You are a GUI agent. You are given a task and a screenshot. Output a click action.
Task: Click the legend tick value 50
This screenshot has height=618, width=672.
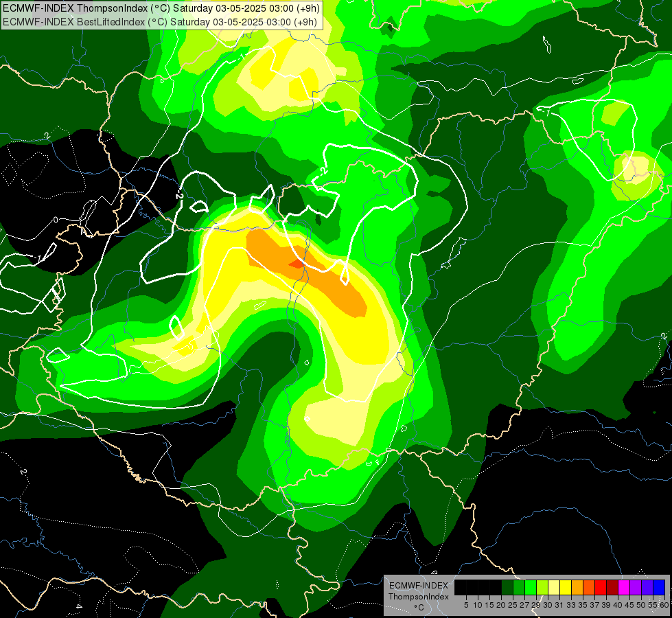[641, 605]
